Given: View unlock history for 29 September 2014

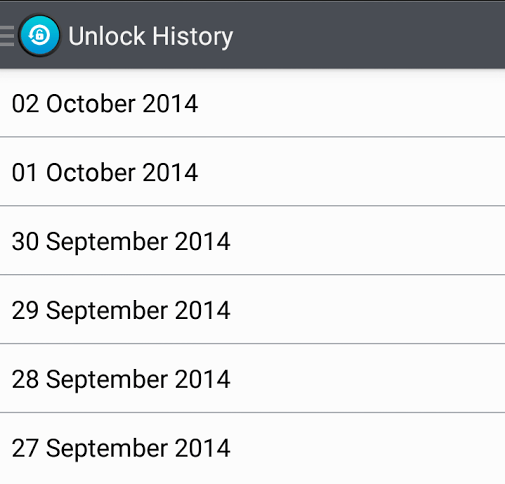Looking at the screenshot, I should point(252,309).
